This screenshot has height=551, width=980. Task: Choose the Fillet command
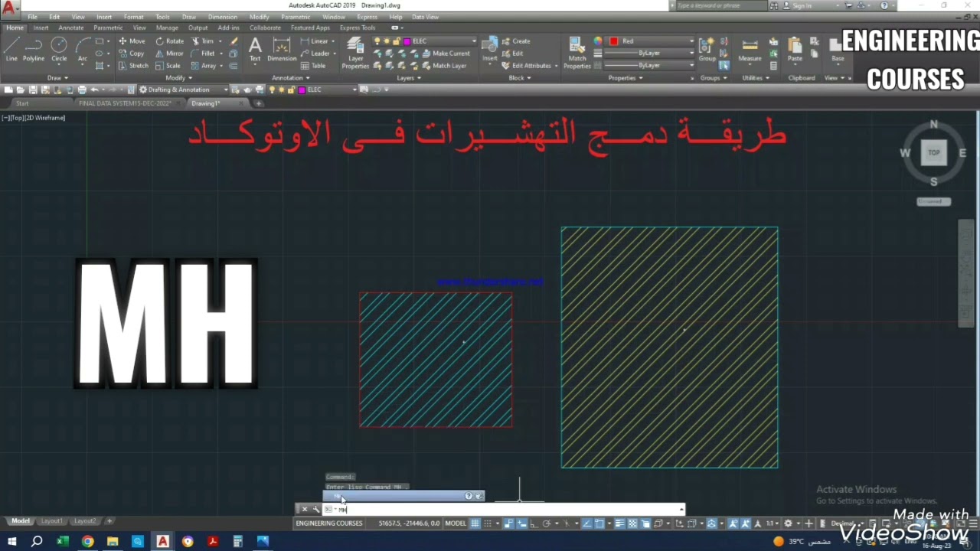[204, 54]
